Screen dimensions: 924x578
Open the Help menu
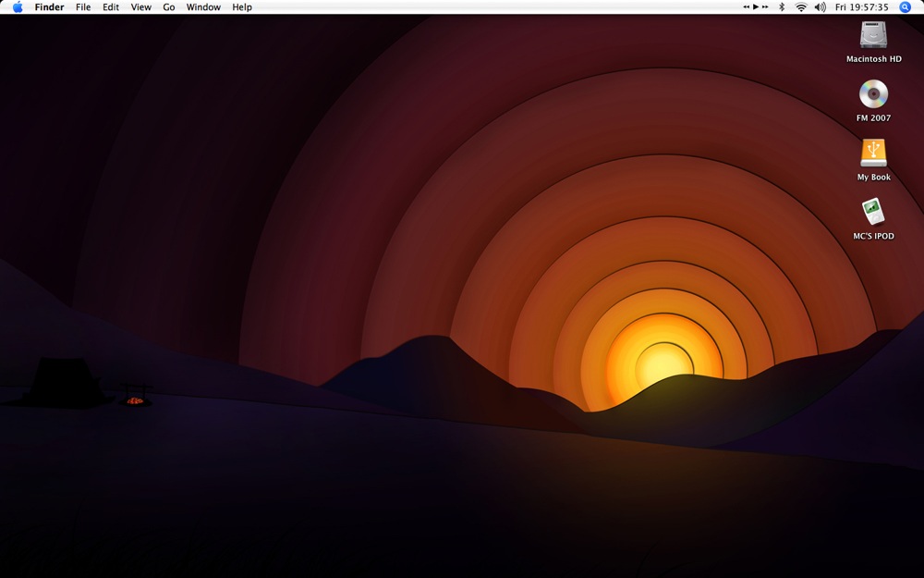tap(241, 7)
